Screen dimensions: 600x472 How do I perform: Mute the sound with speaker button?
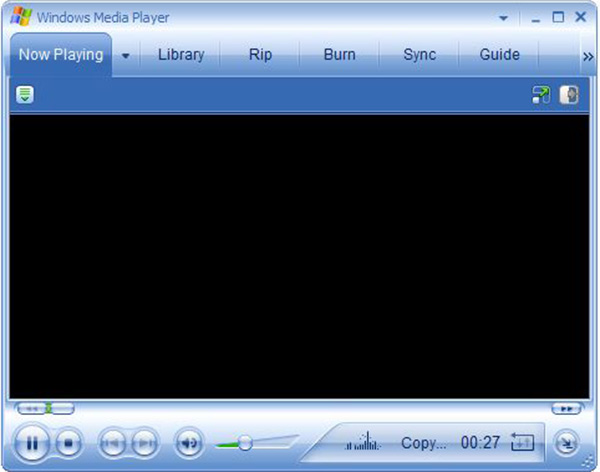coord(189,443)
